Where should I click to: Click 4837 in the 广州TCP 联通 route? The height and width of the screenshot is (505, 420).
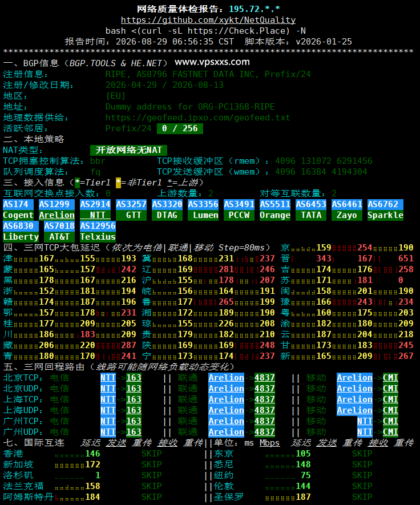click(x=265, y=421)
